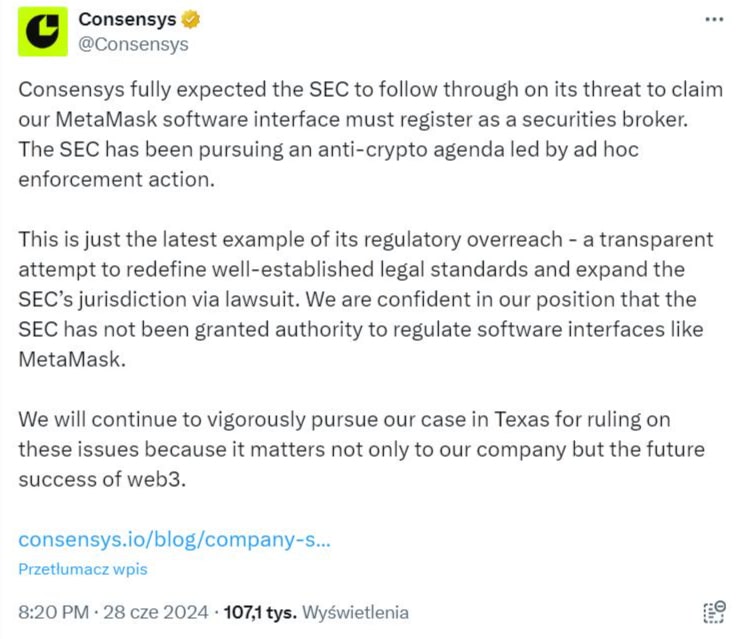Image resolution: width=738 pixels, height=639 pixels.
Task: Open the three-dot more options menu
Action: pyautogui.click(x=714, y=20)
